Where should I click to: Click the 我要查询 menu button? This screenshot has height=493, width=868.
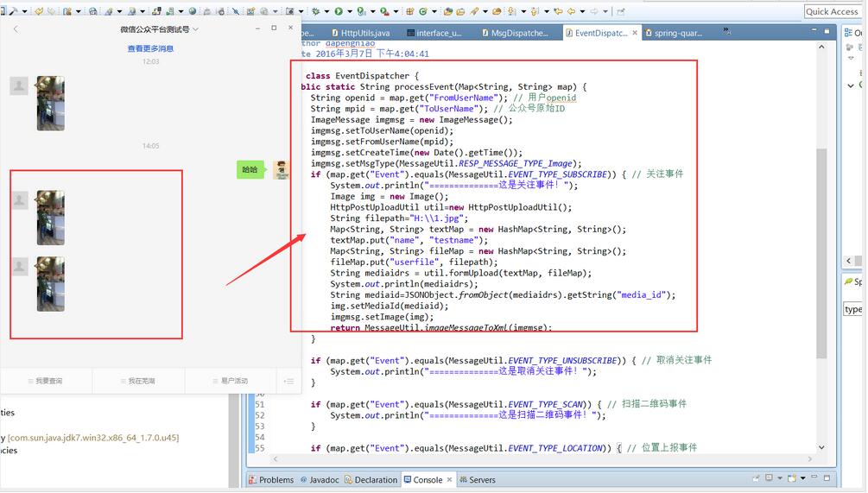(x=48, y=381)
